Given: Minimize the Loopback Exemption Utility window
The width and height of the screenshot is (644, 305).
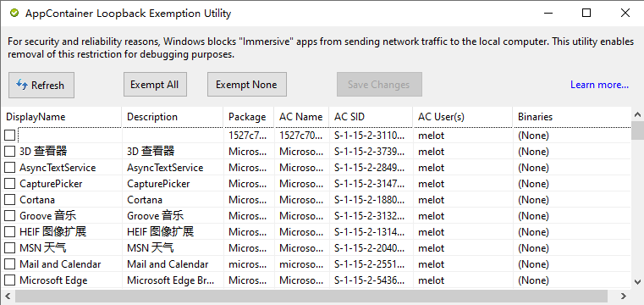Looking at the screenshot, I should coord(548,14).
